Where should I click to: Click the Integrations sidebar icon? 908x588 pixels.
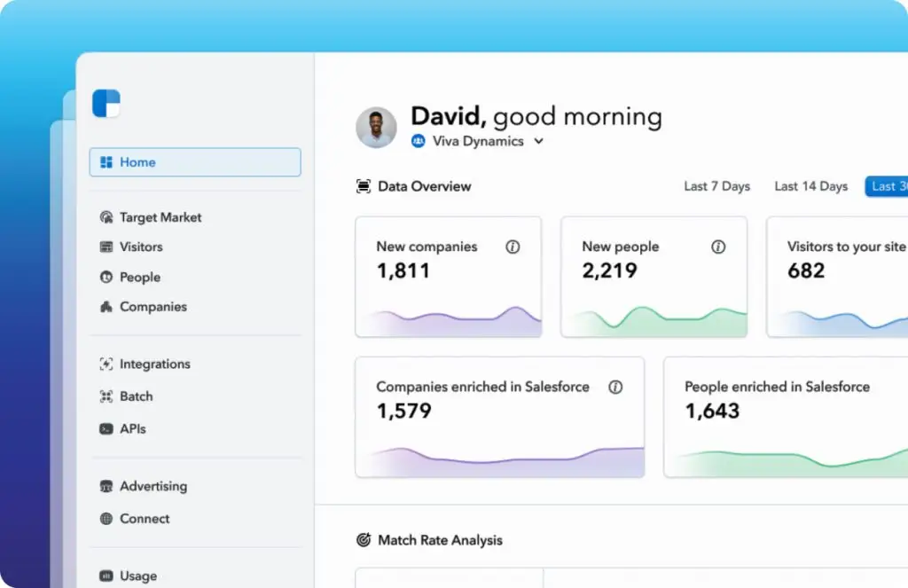tap(106, 365)
